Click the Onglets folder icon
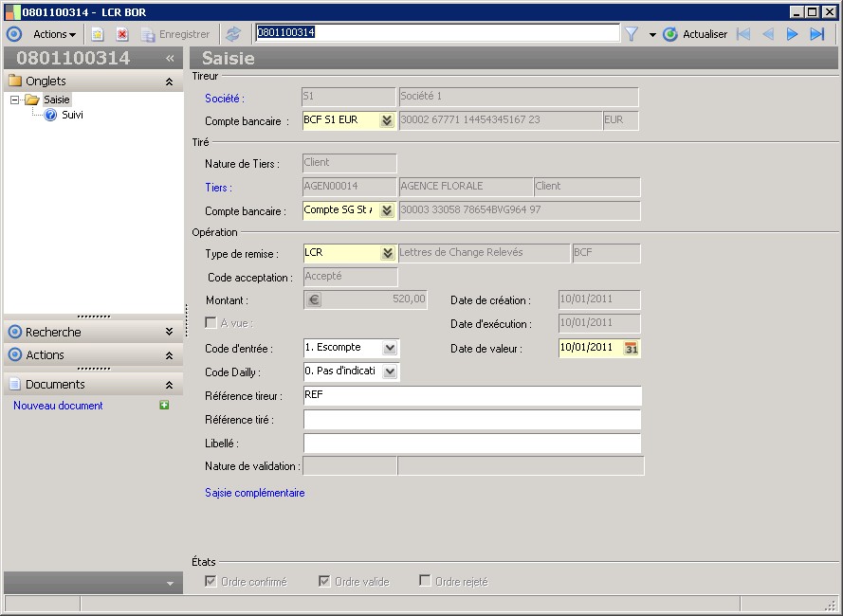The height and width of the screenshot is (616, 843). click(15, 82)
